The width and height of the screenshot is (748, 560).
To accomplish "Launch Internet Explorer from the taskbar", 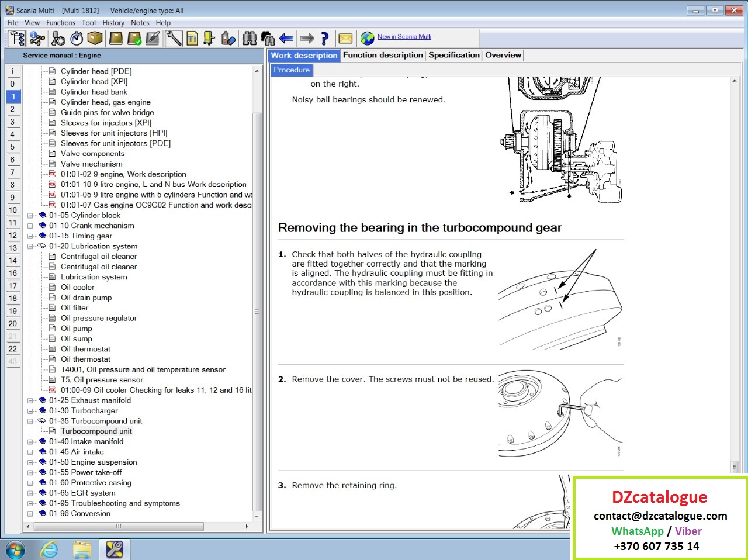I will [x=49, y=549].
